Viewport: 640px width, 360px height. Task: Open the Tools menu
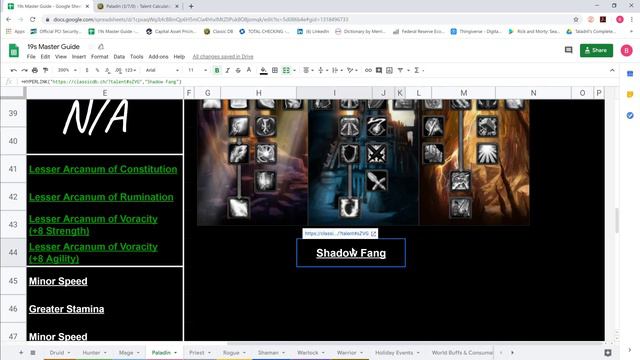(x=137, y=57)
